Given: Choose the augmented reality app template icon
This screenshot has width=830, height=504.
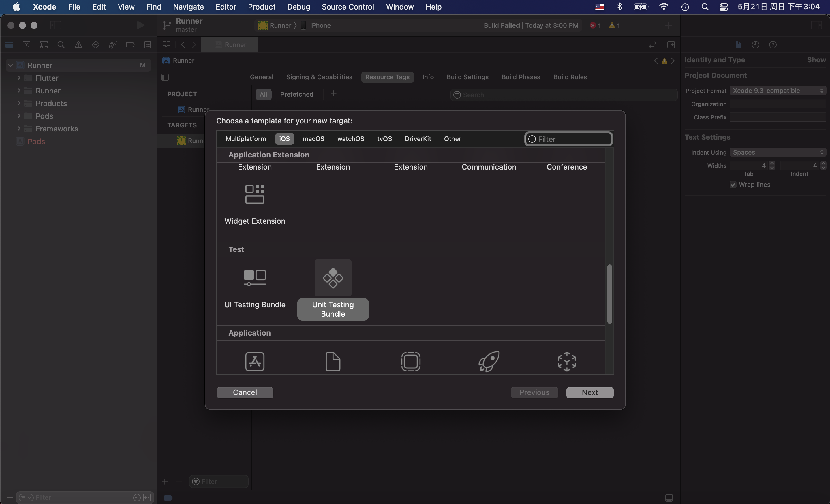Looking at the screenshot, I should click(x=567, y=362).
